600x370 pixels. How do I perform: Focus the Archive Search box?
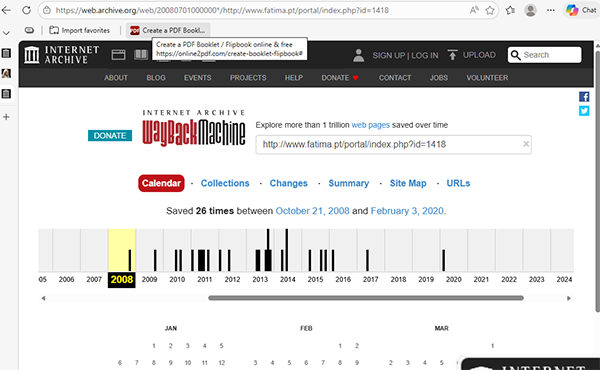tap(545, 55)
